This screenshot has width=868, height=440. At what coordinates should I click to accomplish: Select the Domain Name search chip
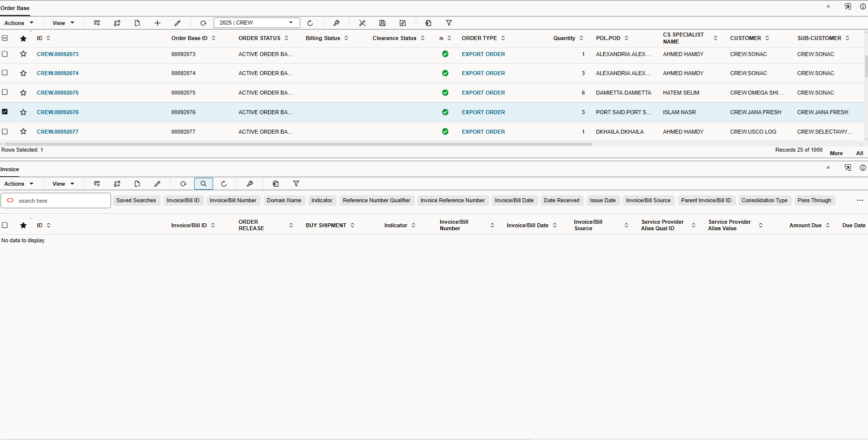[x=284, y=200]
